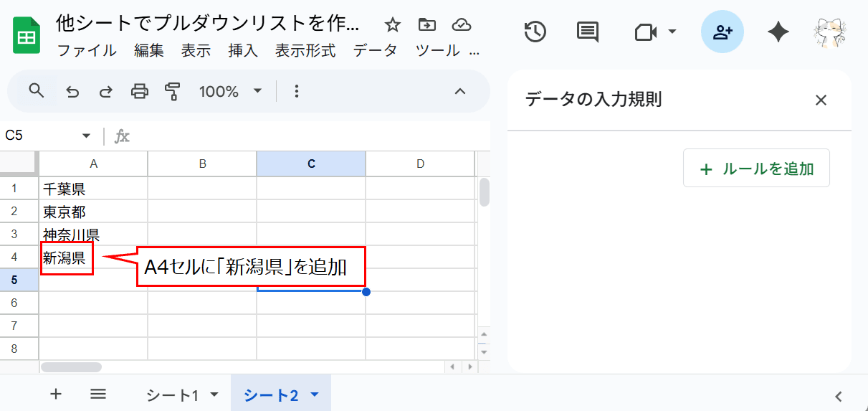Open the データ menu
Viewport: 868px width, 411px height.
375,51
